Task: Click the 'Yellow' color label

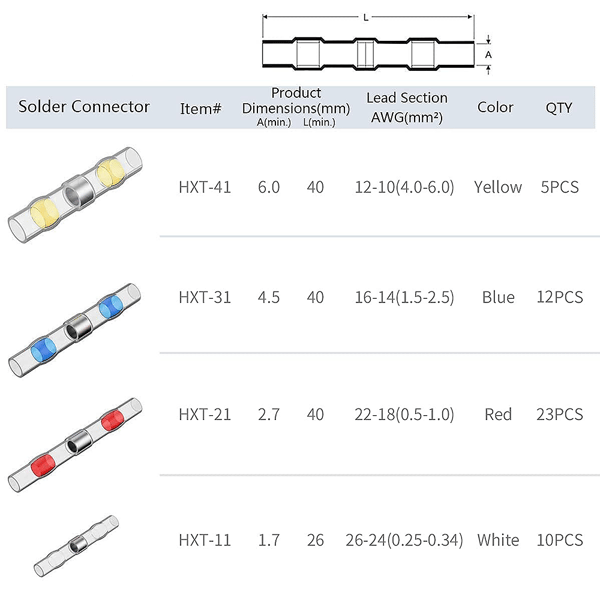Action: (498, 187)
